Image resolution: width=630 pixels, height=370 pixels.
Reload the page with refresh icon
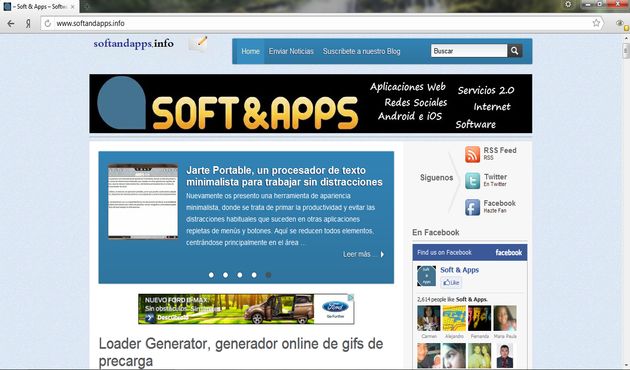click(47, 23)
